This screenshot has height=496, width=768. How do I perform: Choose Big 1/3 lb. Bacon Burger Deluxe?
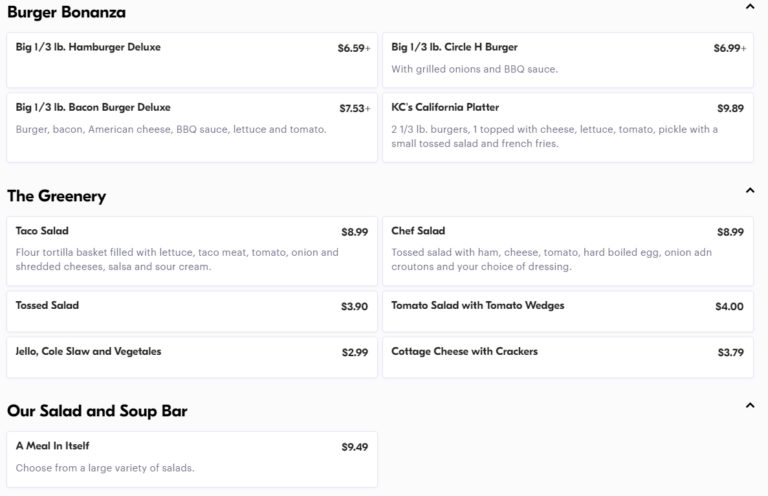click(x=192, y=127)
